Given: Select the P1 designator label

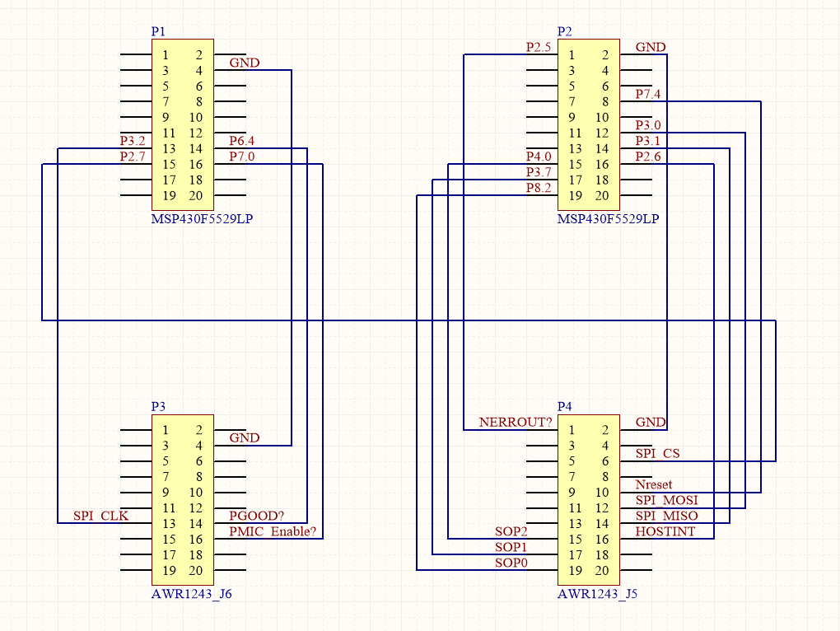Looking at the screenshot, I should point(158,31).
